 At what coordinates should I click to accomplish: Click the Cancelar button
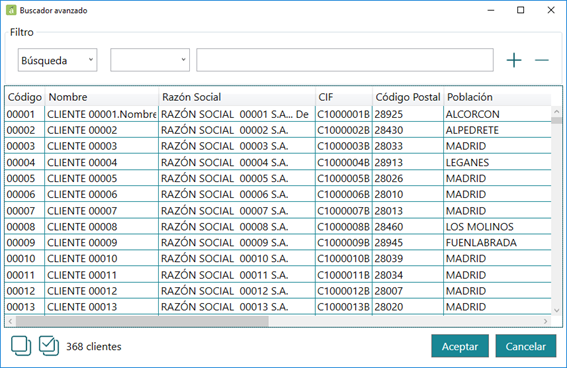coord(525,346)
